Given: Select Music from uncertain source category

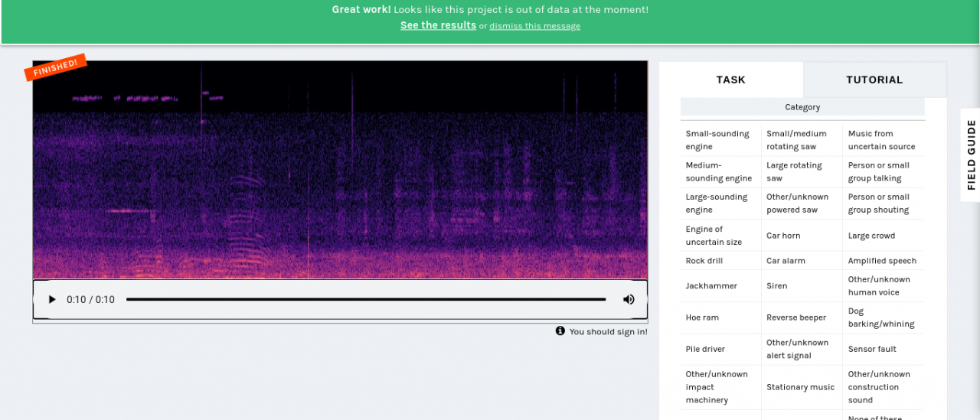Looking at the screenshot, I should (884, 140).
